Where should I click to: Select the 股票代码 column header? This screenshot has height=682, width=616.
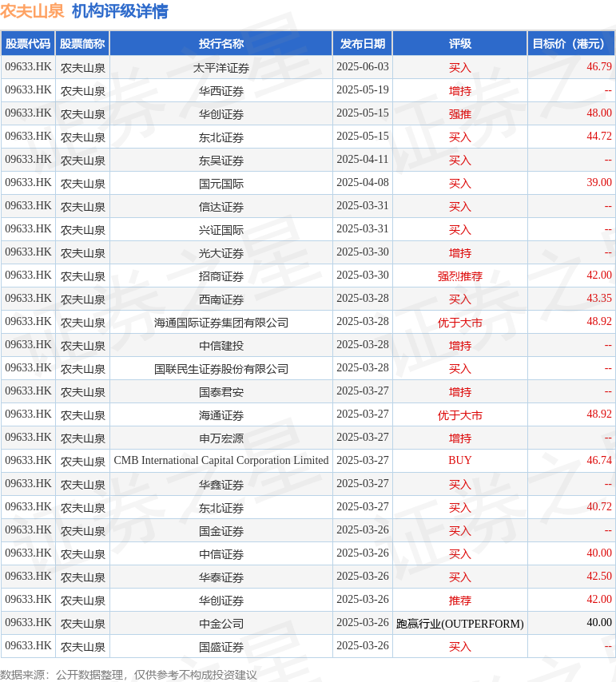[x=28, y=43]
